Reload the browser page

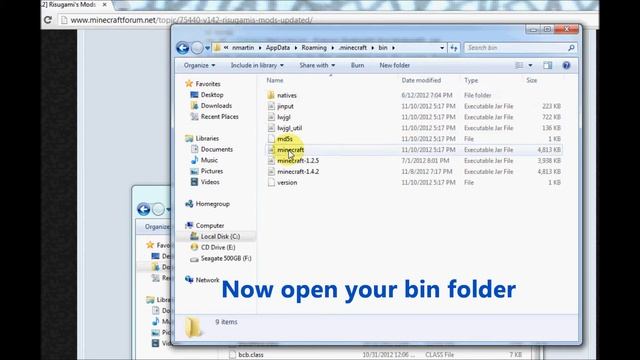(48, 20)
